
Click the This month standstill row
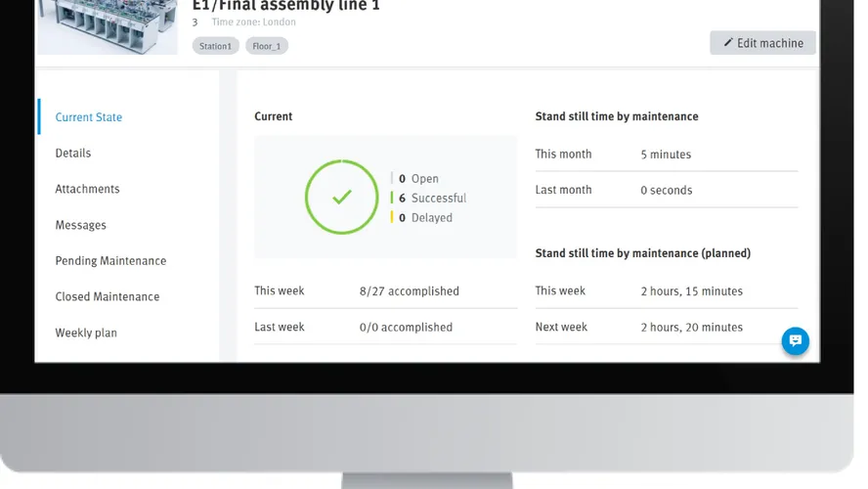point(666,155)
